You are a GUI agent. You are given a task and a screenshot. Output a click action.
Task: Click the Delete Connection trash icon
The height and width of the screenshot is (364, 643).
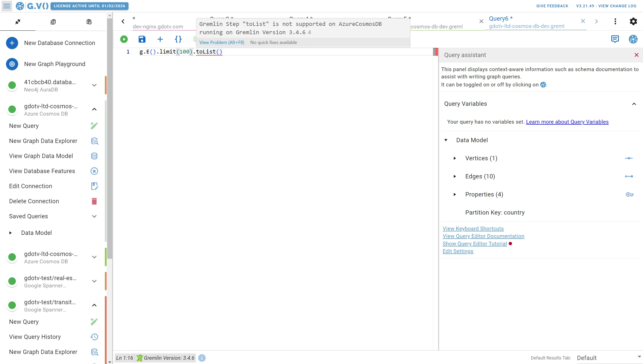coord(94,201)
